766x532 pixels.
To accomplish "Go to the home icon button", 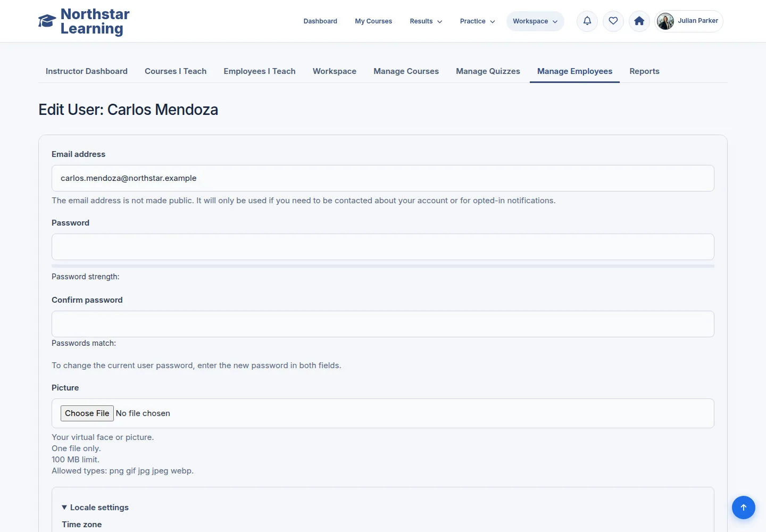I will 639,21.
